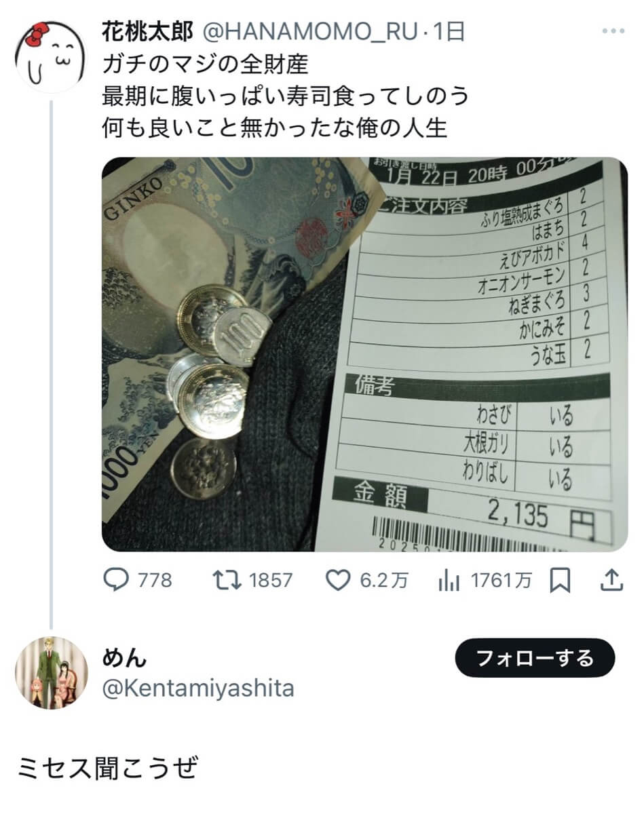
Task: Click the 1857 retweet count
Action: (x=271, y=581)
